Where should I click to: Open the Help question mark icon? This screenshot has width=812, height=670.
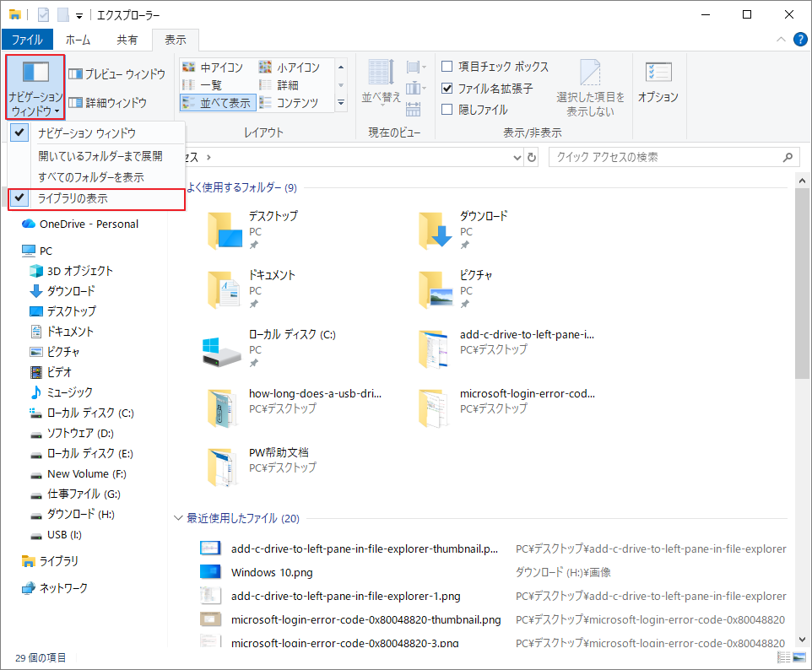point(800,40)
